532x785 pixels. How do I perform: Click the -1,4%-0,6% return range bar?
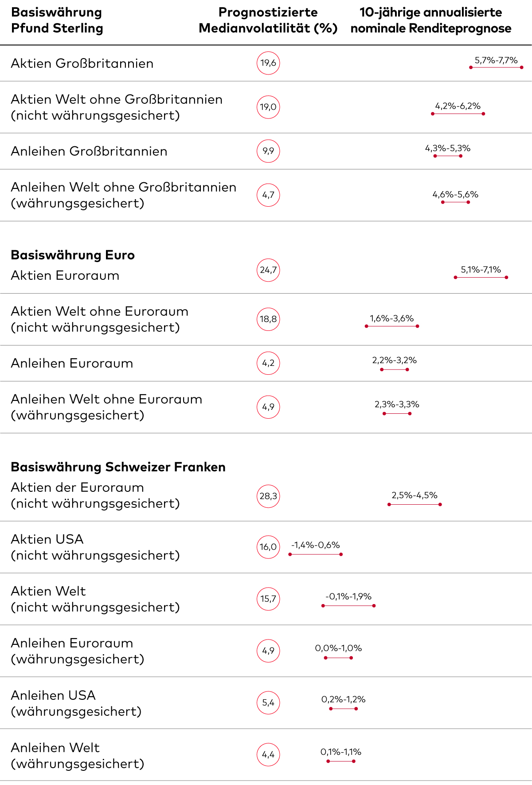click(x=315, y=554)
